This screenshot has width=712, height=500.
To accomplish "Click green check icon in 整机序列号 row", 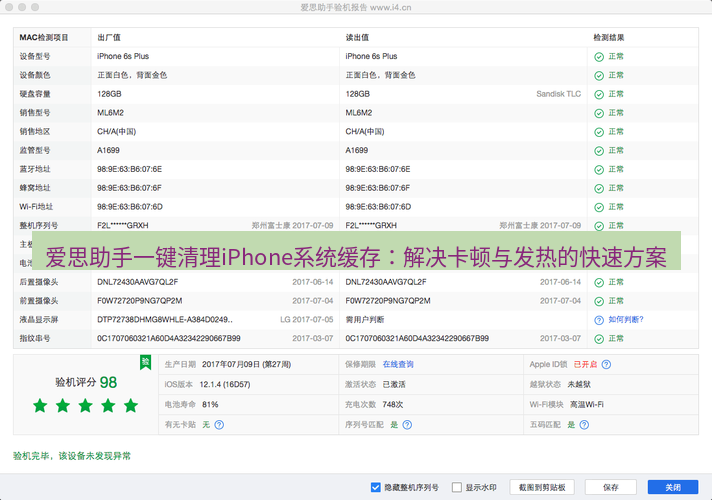I will [x=599, y=226].
